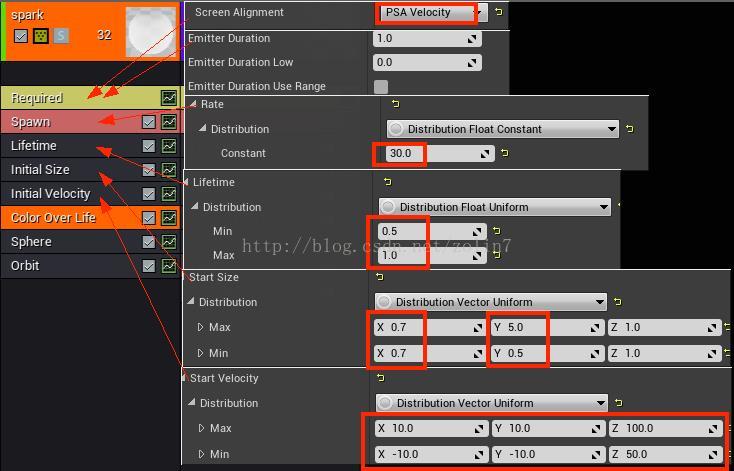Click reset arrow beside Start Size header

380,277
